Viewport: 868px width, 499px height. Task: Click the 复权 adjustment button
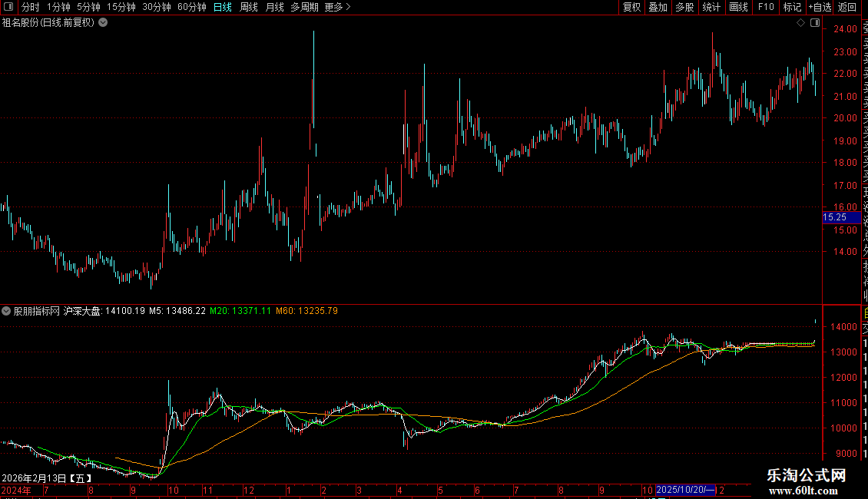631,7
